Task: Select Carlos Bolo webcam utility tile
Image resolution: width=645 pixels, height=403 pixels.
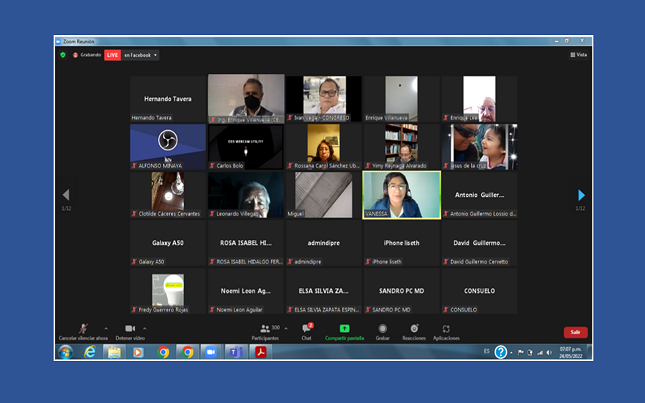Action: [246, 147]
